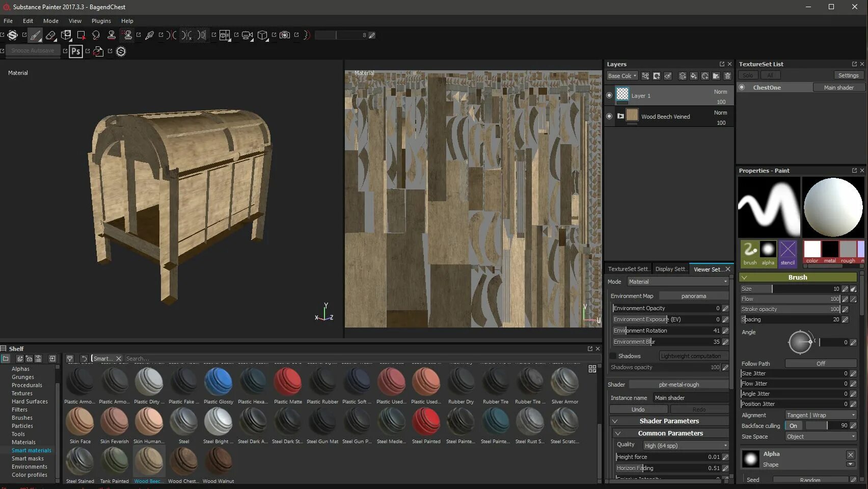Activate the Polygon Fill tool
Screen dimensions: 868x489
80,35
